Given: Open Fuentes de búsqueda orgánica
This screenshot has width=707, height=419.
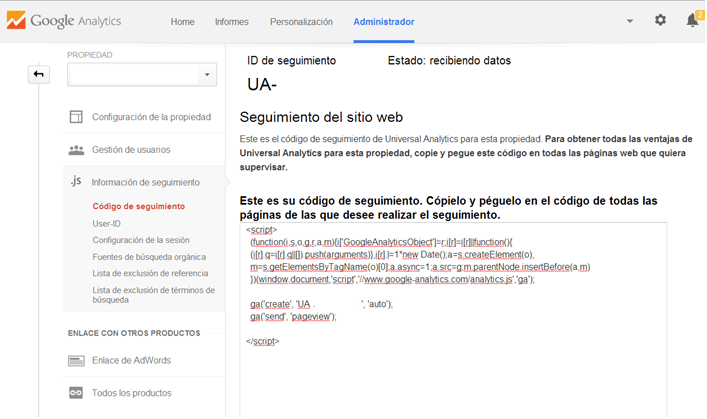Looking at the screenshot, I should [149, 257].
